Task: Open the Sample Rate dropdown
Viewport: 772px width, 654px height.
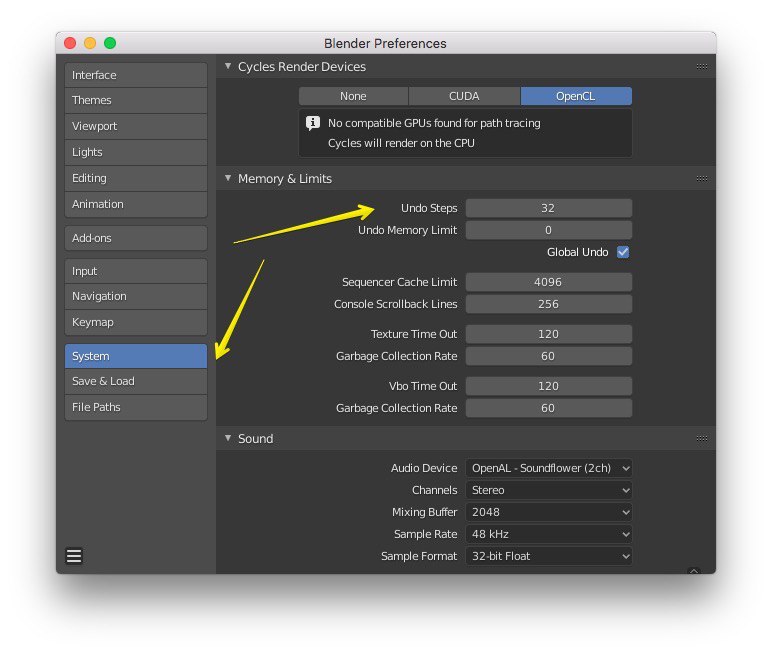Action: tap(548, 534)
